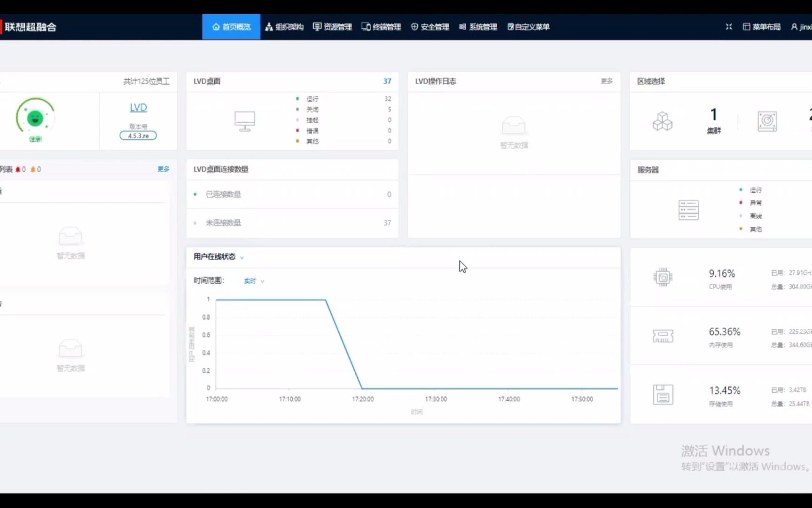
Task: Click the CPU chip icon
Action: [663, 278]
